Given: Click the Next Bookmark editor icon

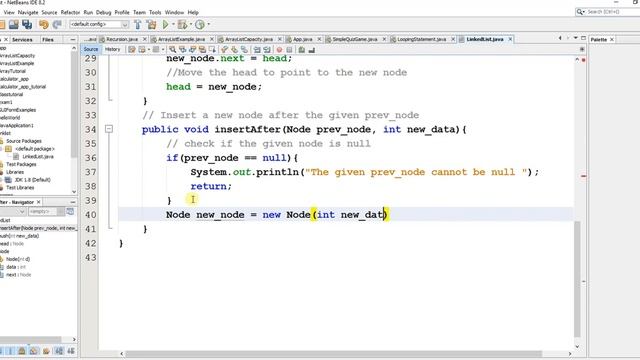Looking at the screenshot, I should tap(234, 49).
